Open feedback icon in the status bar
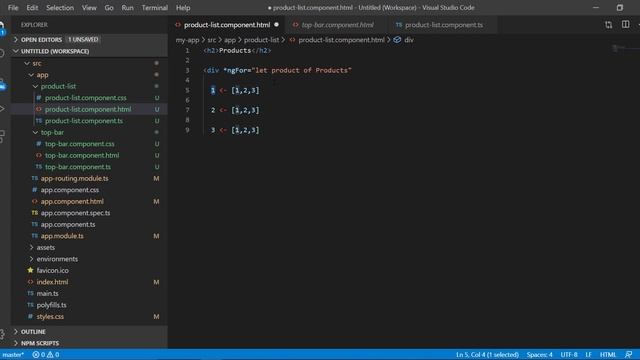This screenshot has width=640, height=360. 629,355
